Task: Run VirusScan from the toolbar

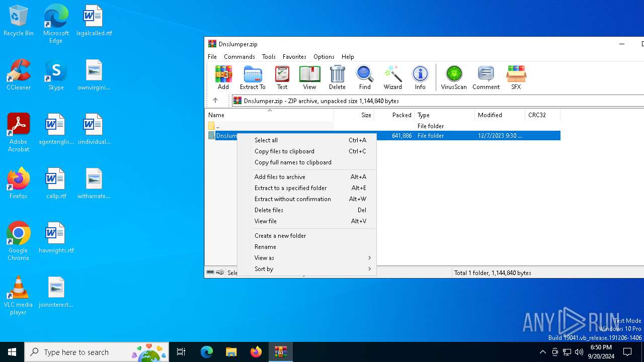Action: pos(454,77)
